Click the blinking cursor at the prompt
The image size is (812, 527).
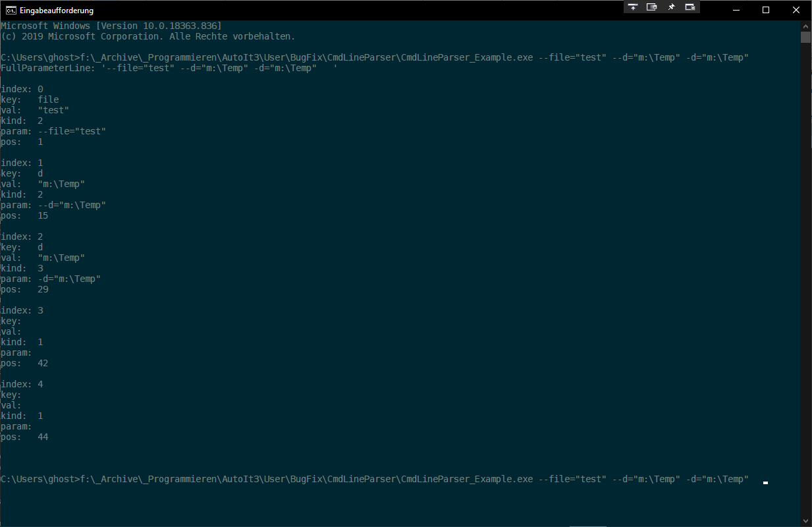pos(765,482)
